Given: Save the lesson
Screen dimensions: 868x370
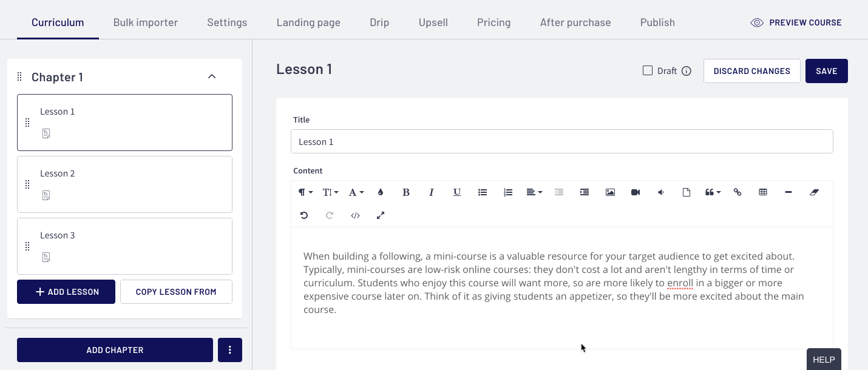Looking at the screenshot, I should [827, 71].
